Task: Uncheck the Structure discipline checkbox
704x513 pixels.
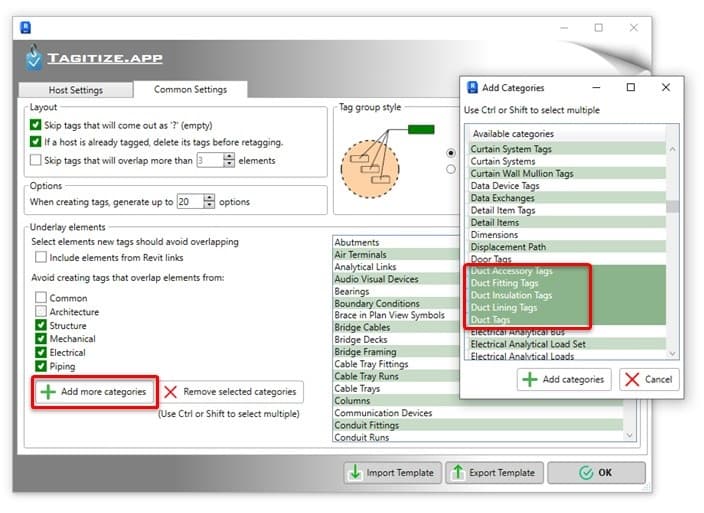Action: click(x=41, y=325)
